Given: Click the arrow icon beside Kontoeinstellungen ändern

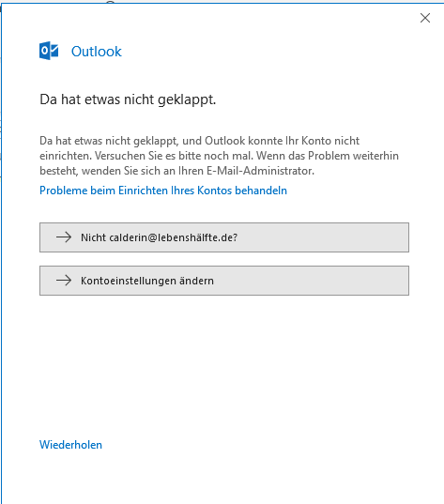Looking at the screenshot, I should (x=64, y=281).
